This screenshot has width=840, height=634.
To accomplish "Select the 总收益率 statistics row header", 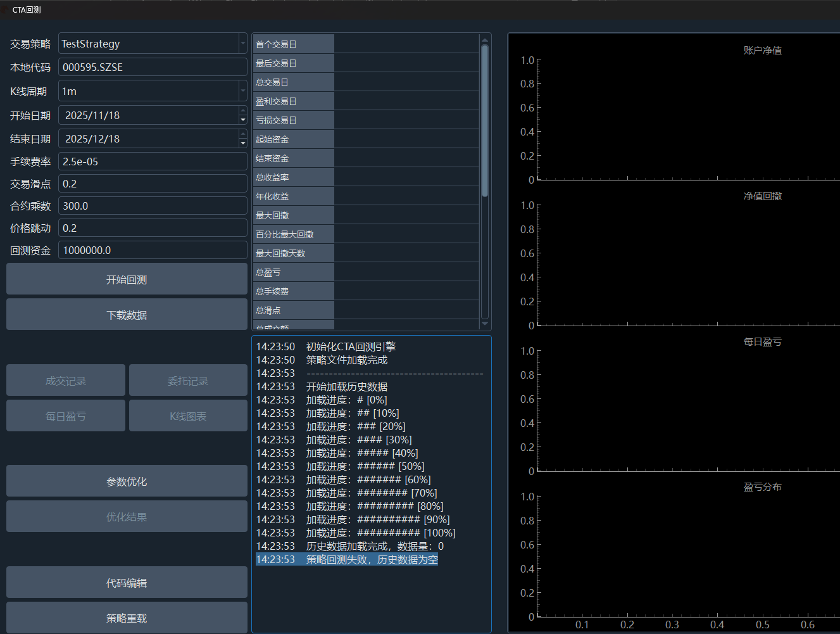I will 293,177.
